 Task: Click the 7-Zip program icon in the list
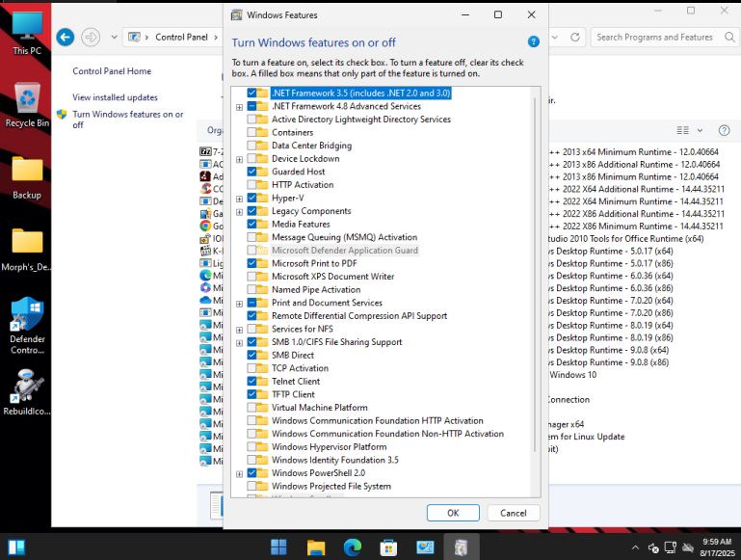[205, 151]
